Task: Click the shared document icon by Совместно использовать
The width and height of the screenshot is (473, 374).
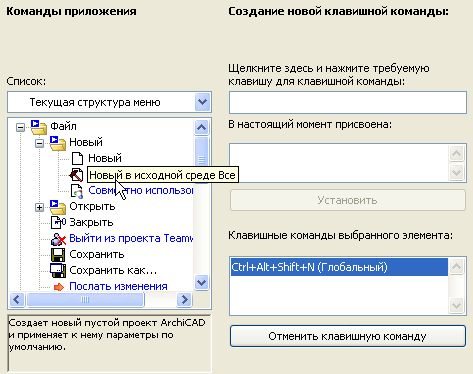Action: (77, 191)
